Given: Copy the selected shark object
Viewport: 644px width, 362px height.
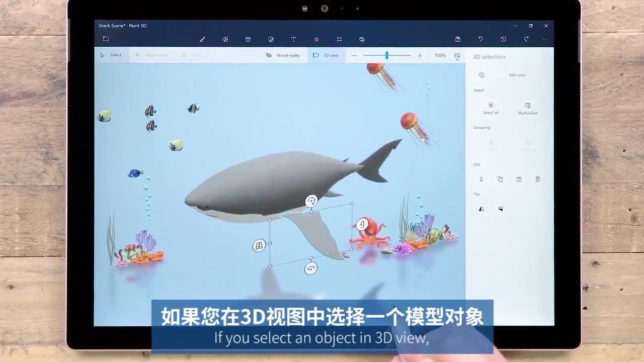Looking at the screenshot, I should point(499,179).
